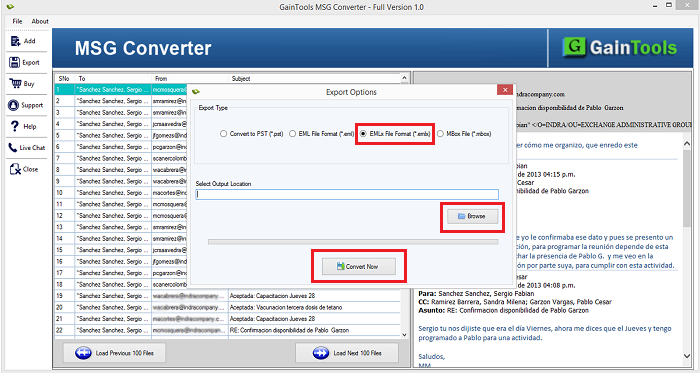Viewport: 700px width, 373px height.
Task: Start a Live Chat phone icon
Action: coord(12,148)
